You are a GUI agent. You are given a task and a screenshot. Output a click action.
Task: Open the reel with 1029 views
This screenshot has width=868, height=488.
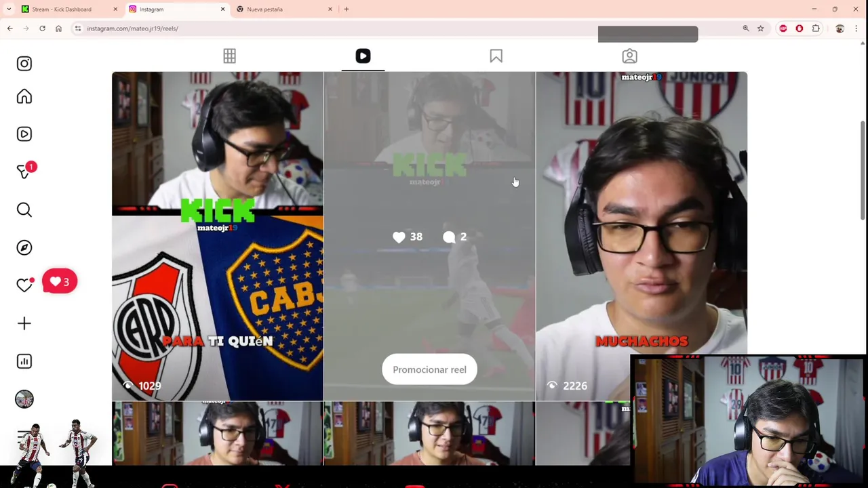(x=218, y=236)
